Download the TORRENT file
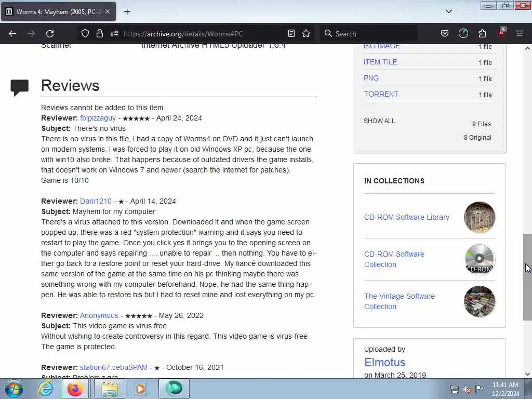 tap(381, 95)
